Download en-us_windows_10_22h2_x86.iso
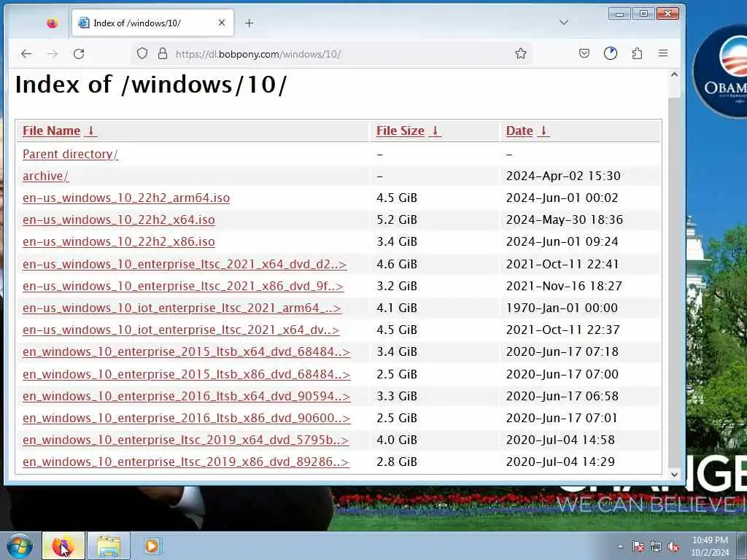This screenshot has height=560, width=747. 119,242
